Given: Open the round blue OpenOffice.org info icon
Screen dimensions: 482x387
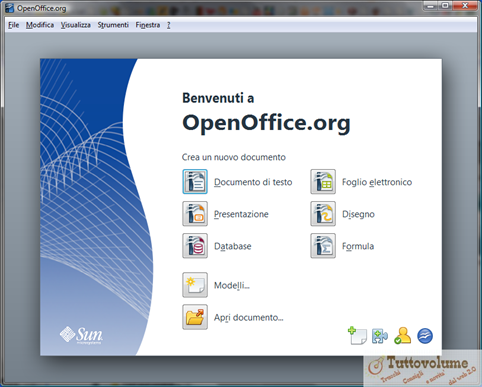Looking at the screenshot, I should pos(425,336).
